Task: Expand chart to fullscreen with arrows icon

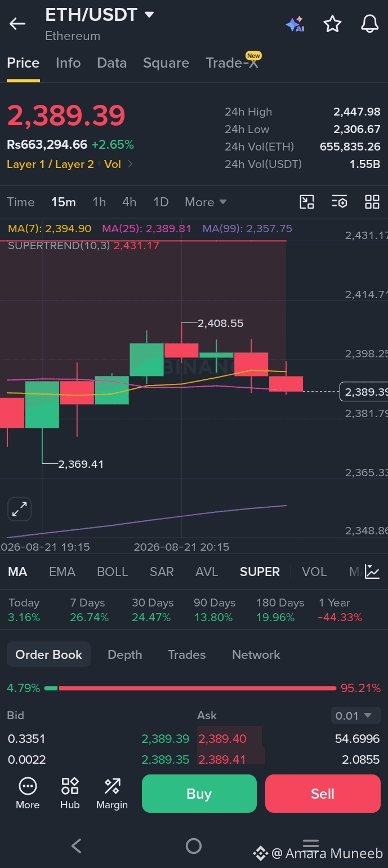Action: (x=20, y=510)
